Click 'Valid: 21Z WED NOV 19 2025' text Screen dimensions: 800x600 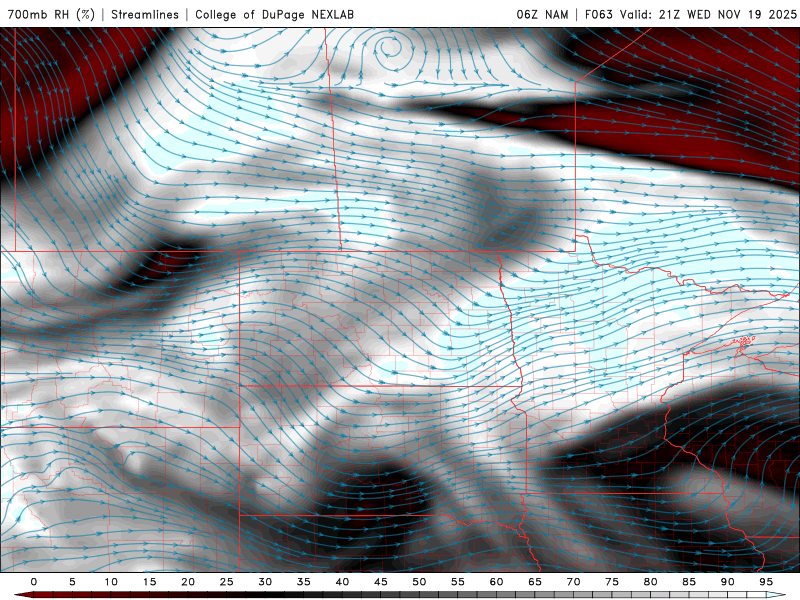pyautogui.click(x=708, y=14)
